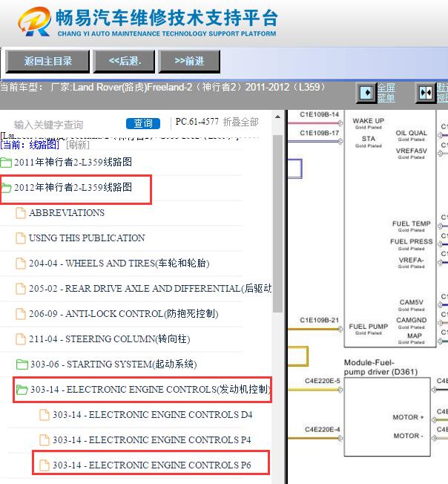Click the MOTOR - pin label
The height and width of the screenshot is (484, 448).
(x=408, y=436)
